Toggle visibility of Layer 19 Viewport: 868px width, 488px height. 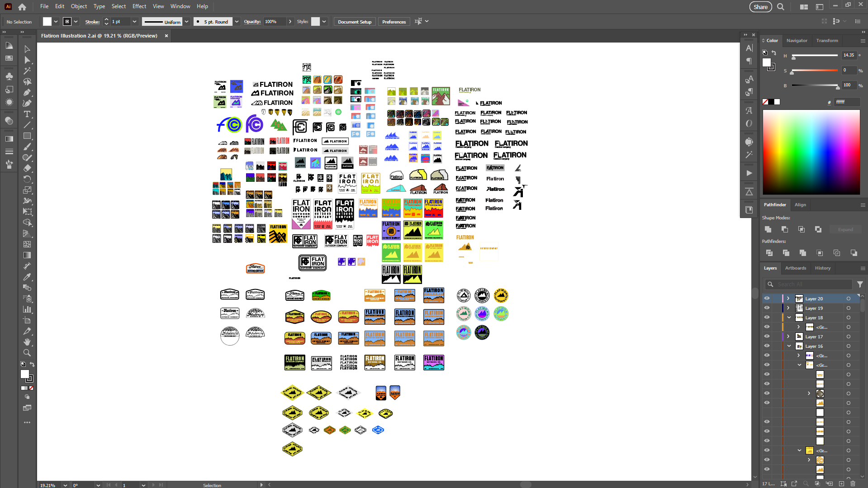tap(767, 308)
